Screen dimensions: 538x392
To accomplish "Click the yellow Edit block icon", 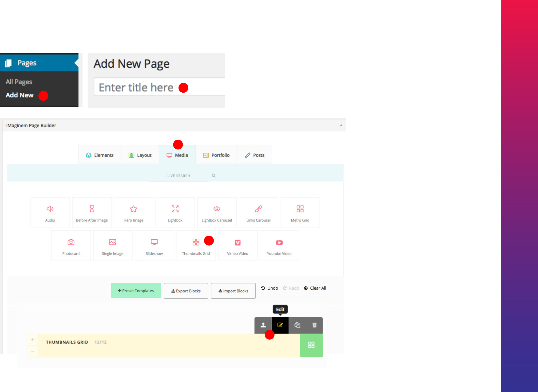I will [280, 325].
